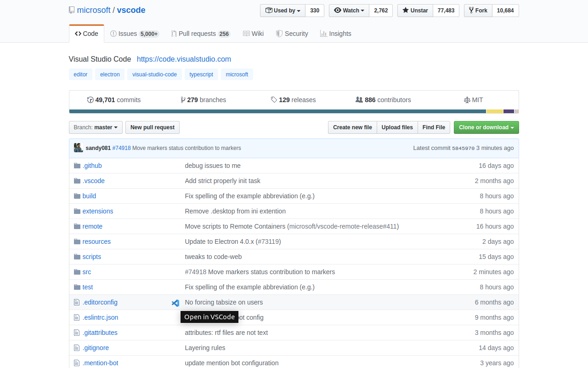
Task: Click the branches git-branch icon
Action: click(x=183, y=100)
